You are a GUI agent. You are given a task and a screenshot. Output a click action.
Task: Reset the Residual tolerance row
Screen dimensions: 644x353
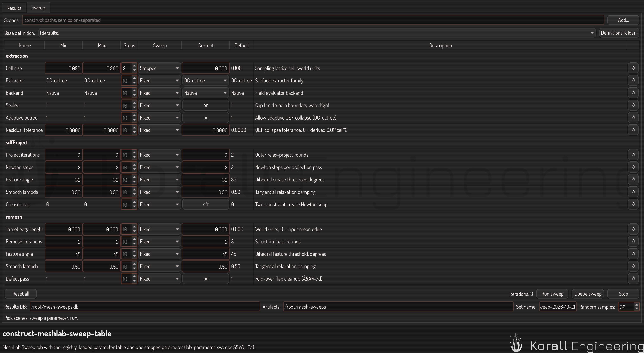coord(633,130)
